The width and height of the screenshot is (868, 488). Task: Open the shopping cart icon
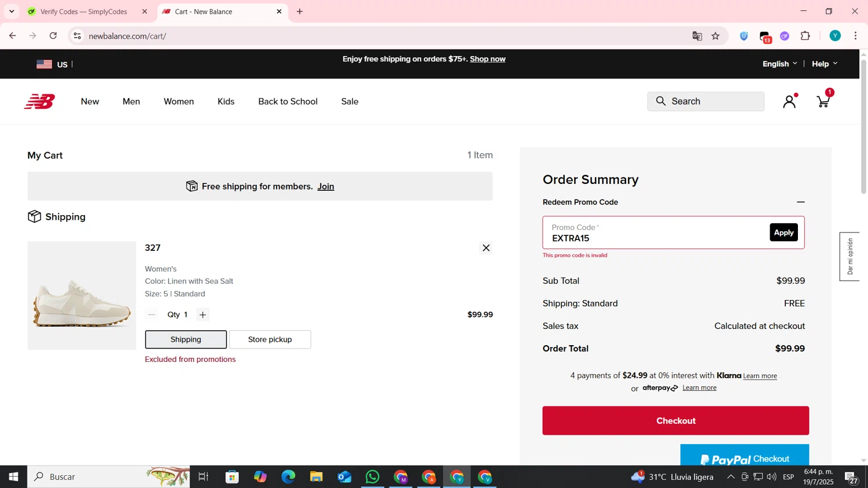point(823,102)
